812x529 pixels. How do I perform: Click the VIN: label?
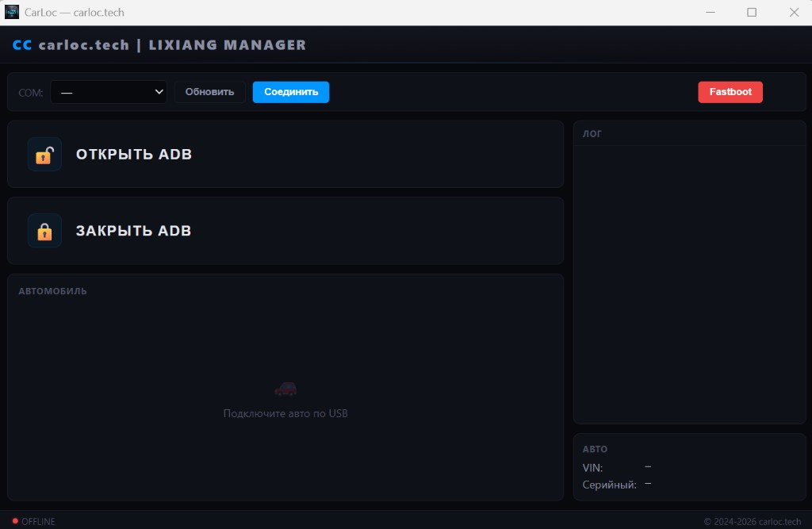tap(592, 468)
